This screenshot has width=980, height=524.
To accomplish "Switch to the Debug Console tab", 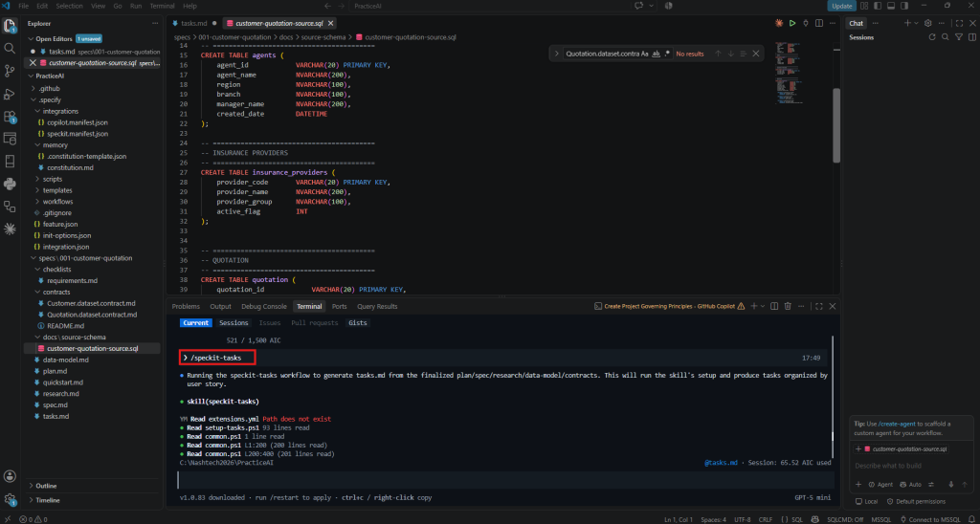I will [264, 306].
